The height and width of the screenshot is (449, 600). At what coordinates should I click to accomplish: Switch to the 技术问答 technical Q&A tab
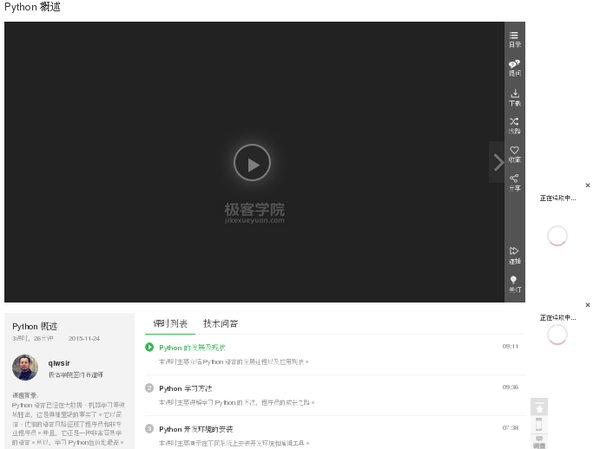221,324
